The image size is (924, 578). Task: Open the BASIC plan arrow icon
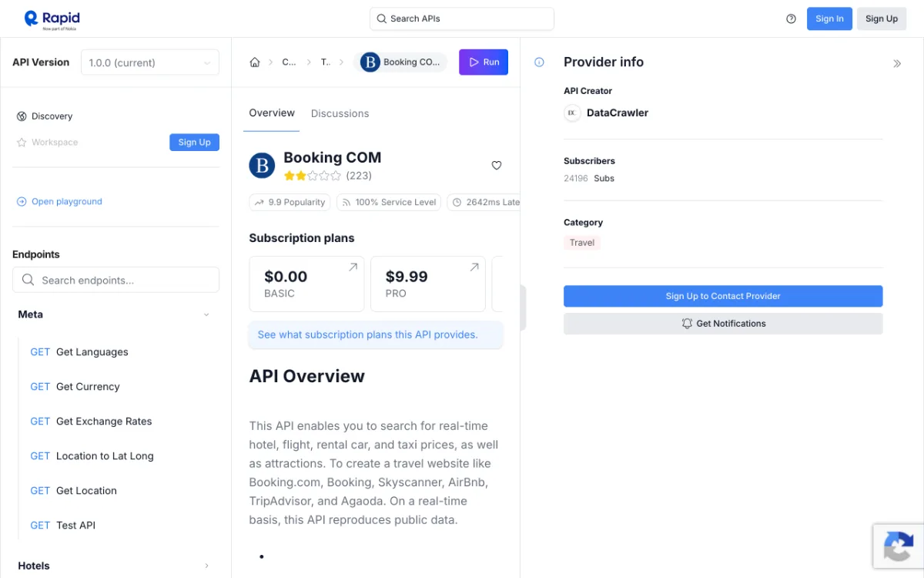(x=353, y=267)
